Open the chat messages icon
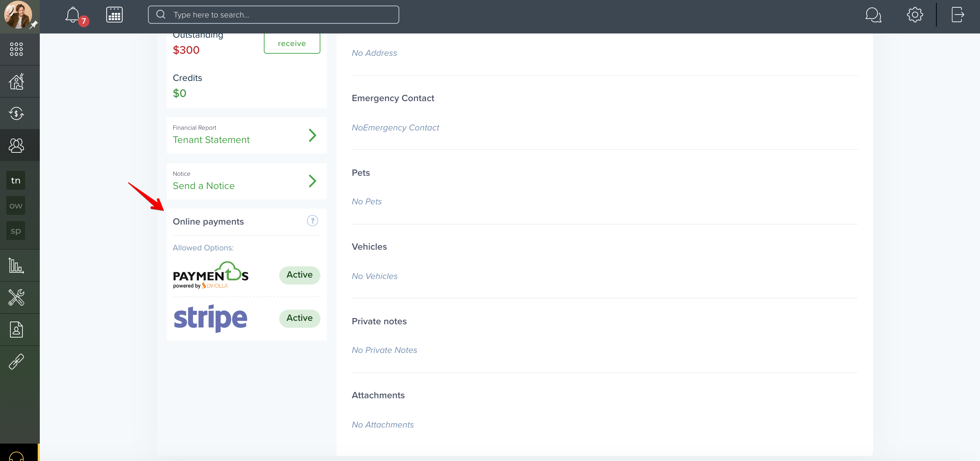The image size is (980, 461). [873, 15]
